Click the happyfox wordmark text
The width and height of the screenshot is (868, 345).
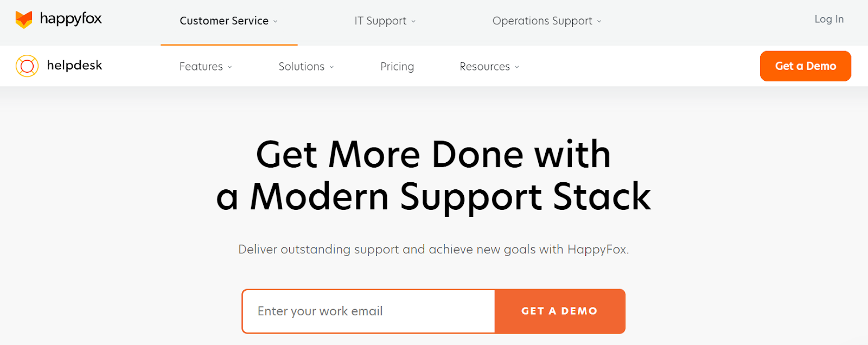point(71,19)
